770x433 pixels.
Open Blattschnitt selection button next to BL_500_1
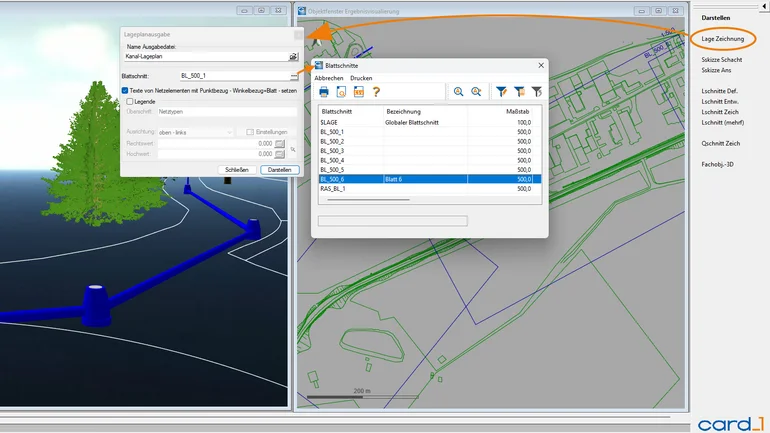point(293,75)
